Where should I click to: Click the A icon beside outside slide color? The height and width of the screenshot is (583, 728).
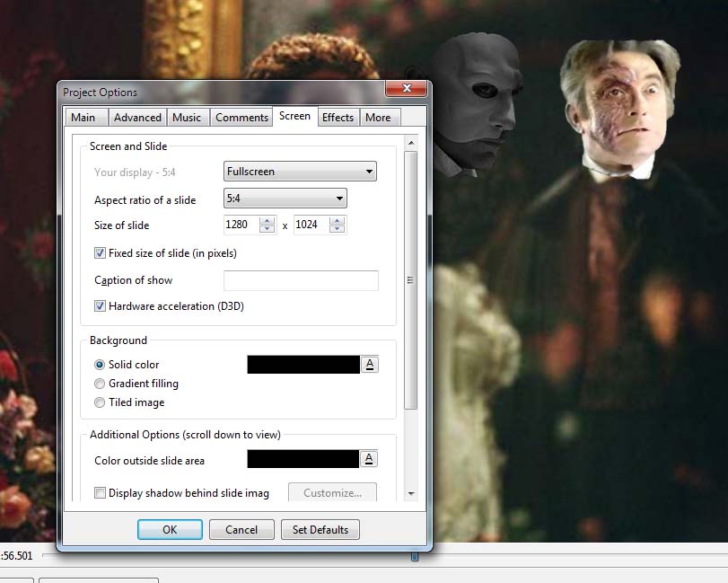(x=369, y=459)
